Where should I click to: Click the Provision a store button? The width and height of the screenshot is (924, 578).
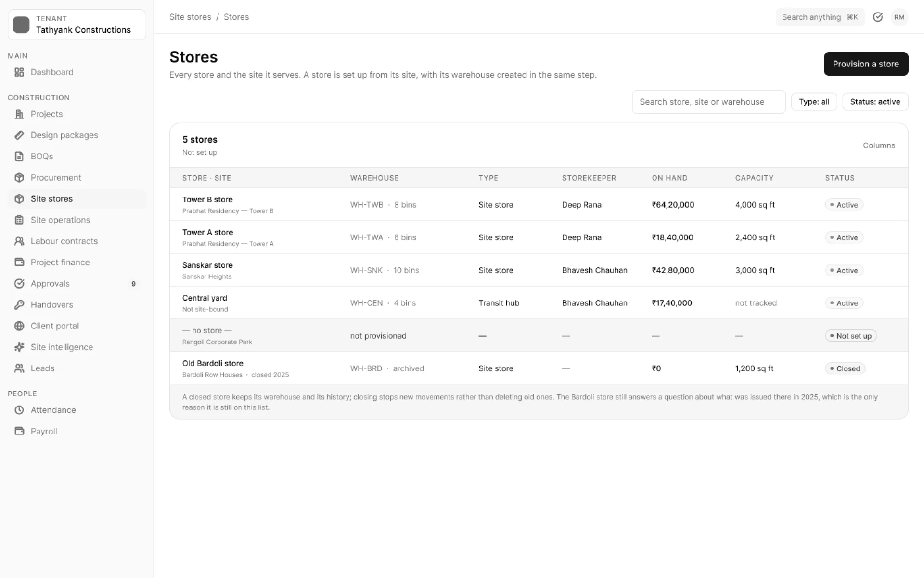coord(866,64)
